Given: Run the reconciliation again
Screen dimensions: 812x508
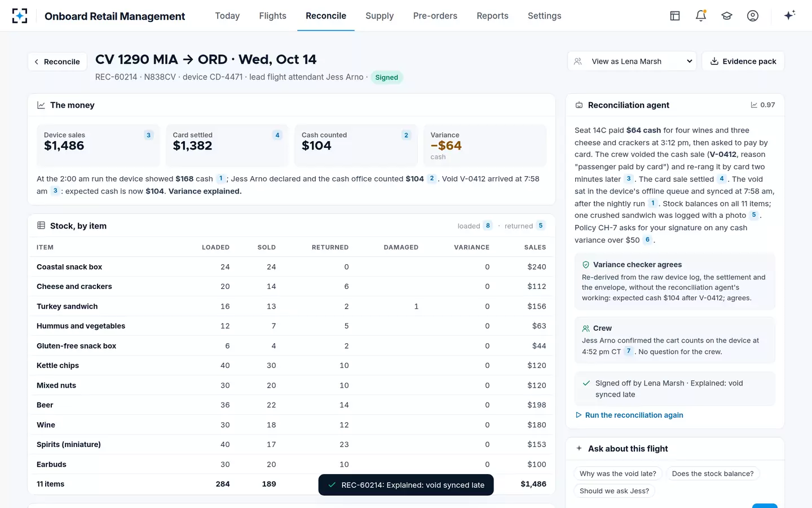Looking at the screenshot, I should point(629,415).
